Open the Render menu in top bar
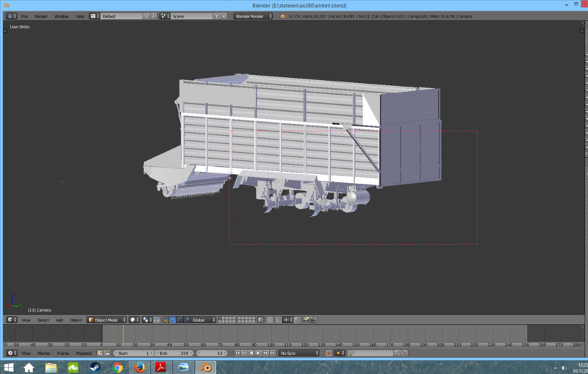588x374 pixels. click(x=43, y=16)
